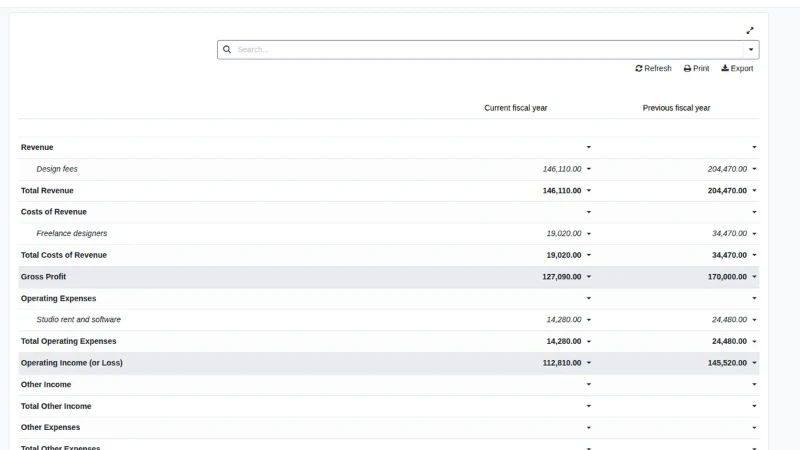
Task: Open Revenue previous fiscal year caret
Action: point(754,147)
